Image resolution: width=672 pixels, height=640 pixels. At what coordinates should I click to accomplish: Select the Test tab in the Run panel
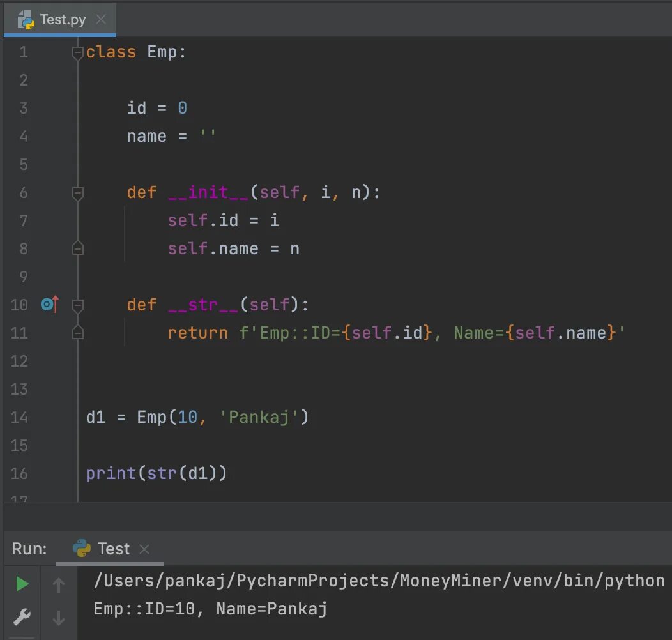112,548
